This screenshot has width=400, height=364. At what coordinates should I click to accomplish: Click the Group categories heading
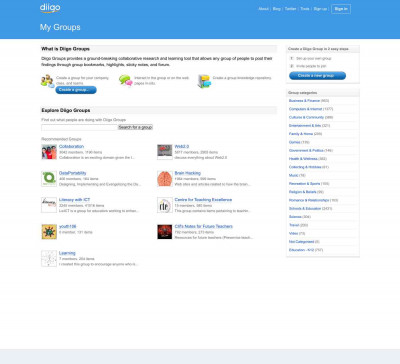pyautogui.click(x=303, y=93)
